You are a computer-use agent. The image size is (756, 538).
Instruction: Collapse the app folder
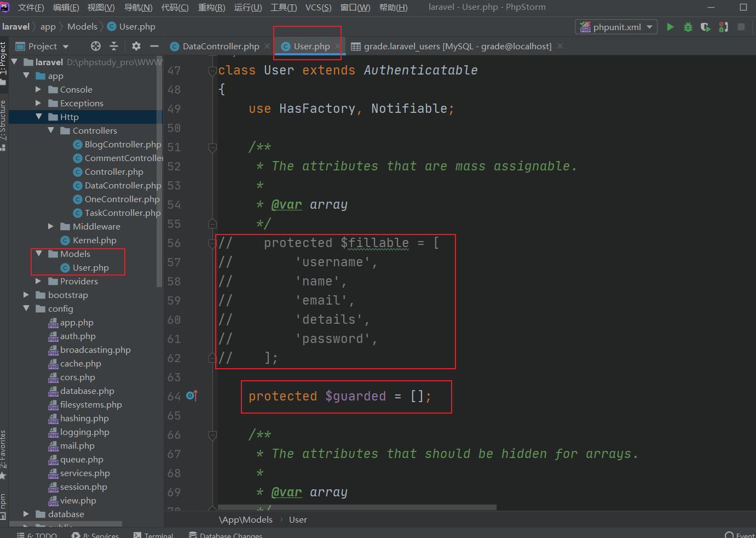(26, 76)
